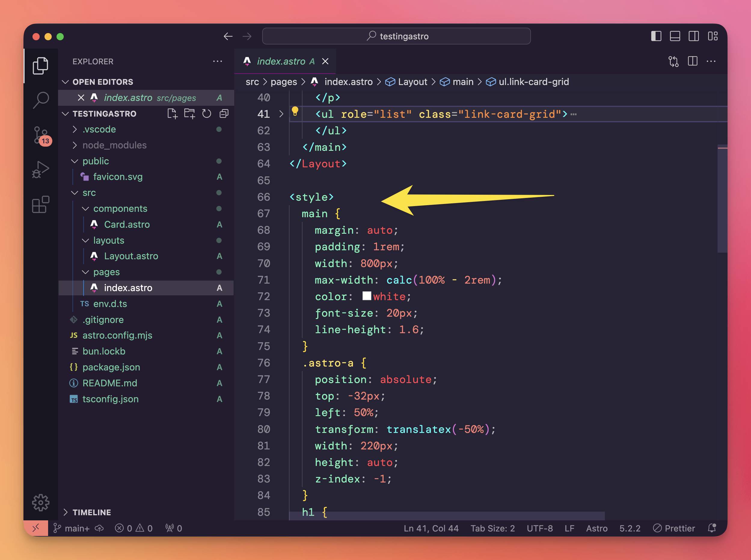This screenshot has height=560, width=751.
Task: Click the New File icon in explorer
Action: pyautogui.click(x=172, y=114)
